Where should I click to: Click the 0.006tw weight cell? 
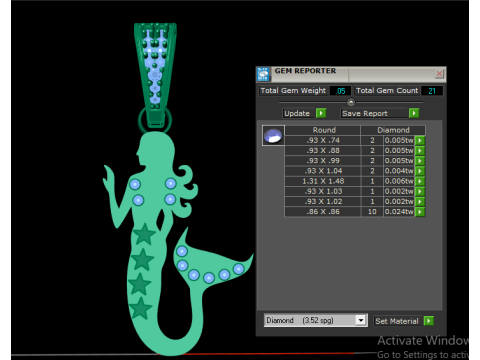point(399,181)
